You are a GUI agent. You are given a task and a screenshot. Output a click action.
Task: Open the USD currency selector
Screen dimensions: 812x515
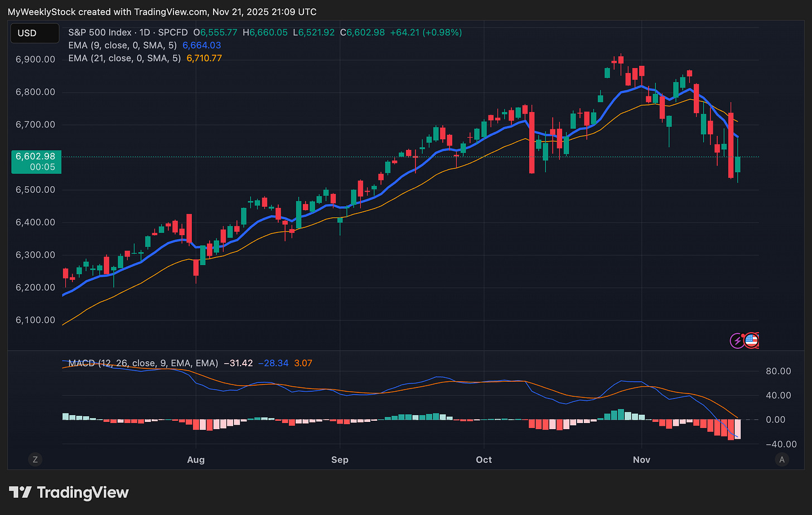[x=35, y=33]
